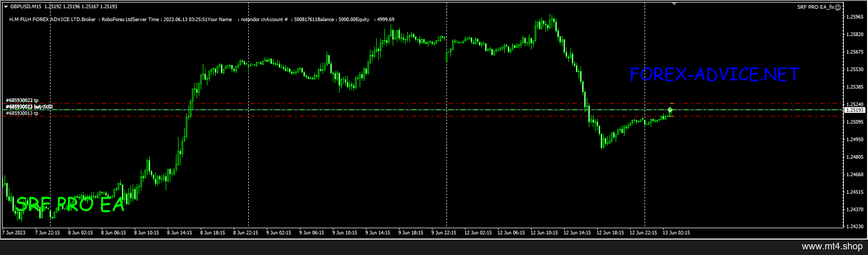Viewport: 868px width, 255px height.
Task: Click price scale value 1.25965
Action: point(855,17)
